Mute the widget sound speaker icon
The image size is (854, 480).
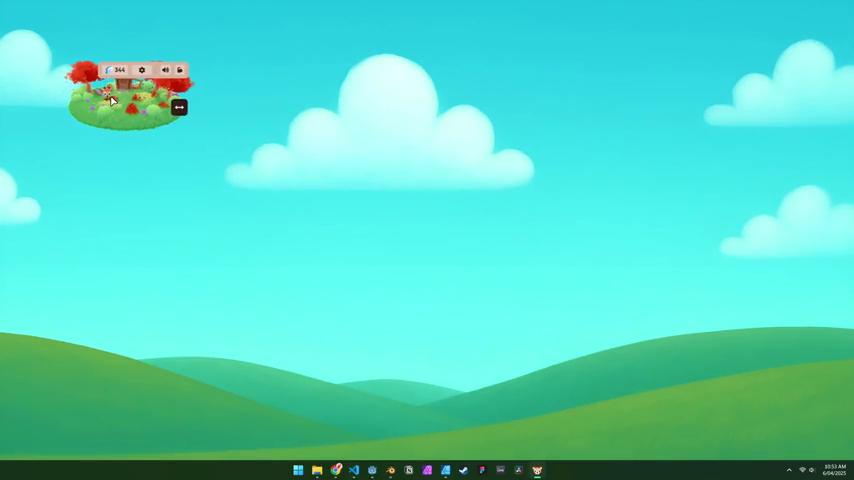coord(165,70)
